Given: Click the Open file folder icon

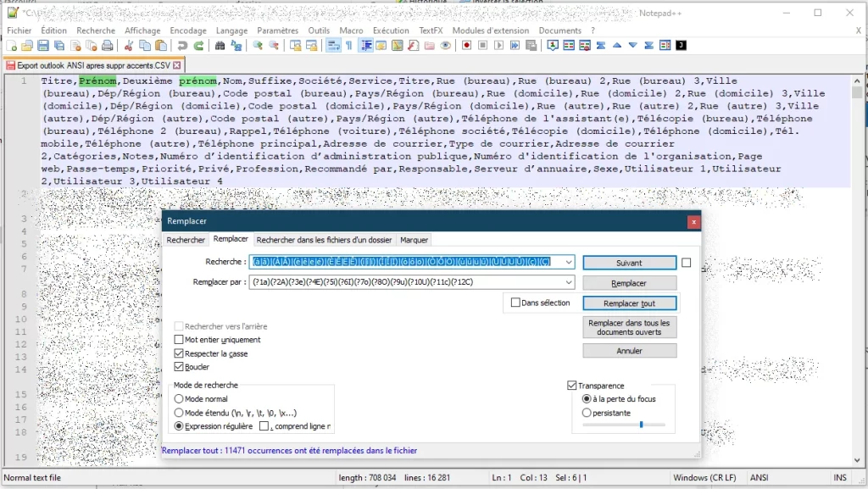Looking at the screenshot, I should point(26,46).
